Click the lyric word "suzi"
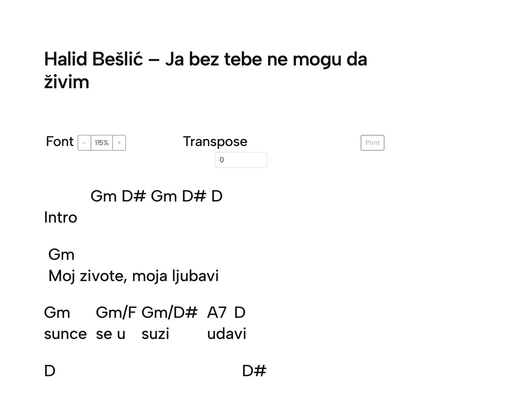 [155, 334]
